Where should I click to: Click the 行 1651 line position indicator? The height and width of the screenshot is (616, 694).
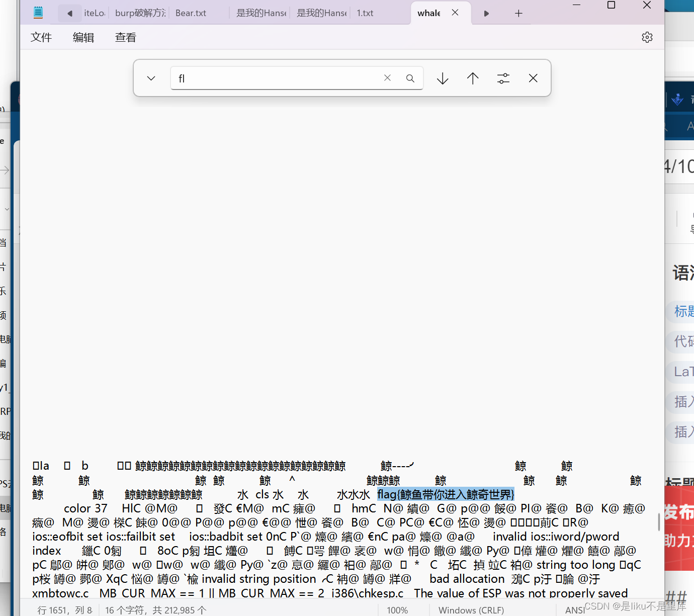(65, 610)
